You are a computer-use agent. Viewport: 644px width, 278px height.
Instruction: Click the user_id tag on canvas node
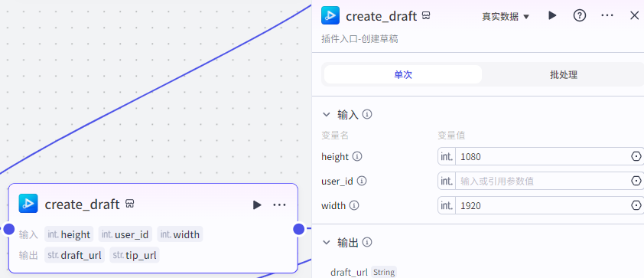(125, 234)
